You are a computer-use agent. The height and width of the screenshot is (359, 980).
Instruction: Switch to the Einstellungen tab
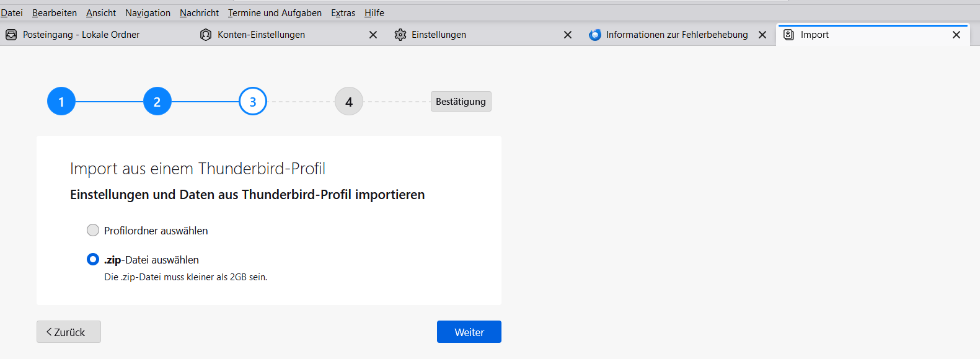pyautogui.click(x=439, y=35)
